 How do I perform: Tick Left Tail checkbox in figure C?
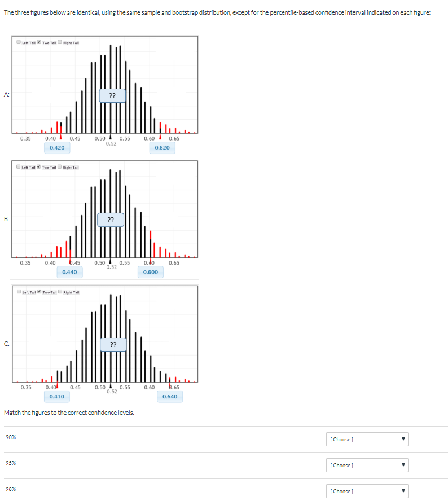tap(19, 292)
